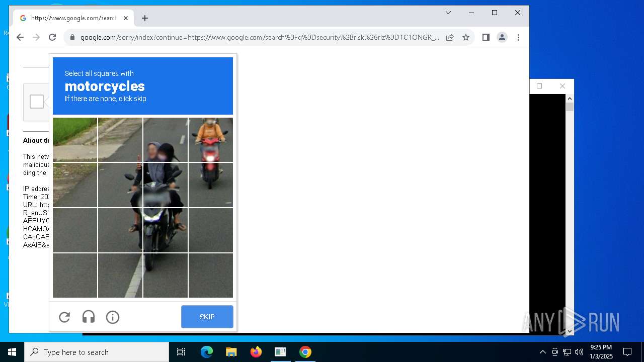The height and width of the screenshot is (362, 644).
Task: Open tab search dropdown chevron
Action: tap(448, 13)
